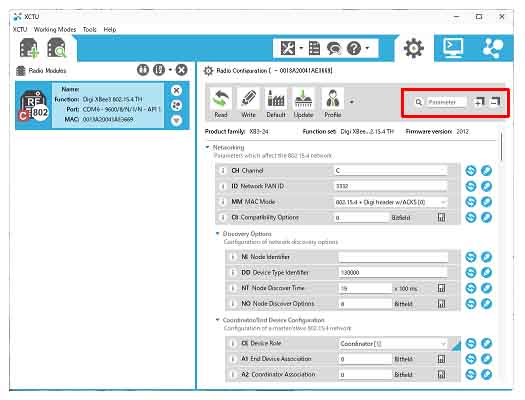Click Default settings factory button
The image size is (525, 400).
point(276,103)
